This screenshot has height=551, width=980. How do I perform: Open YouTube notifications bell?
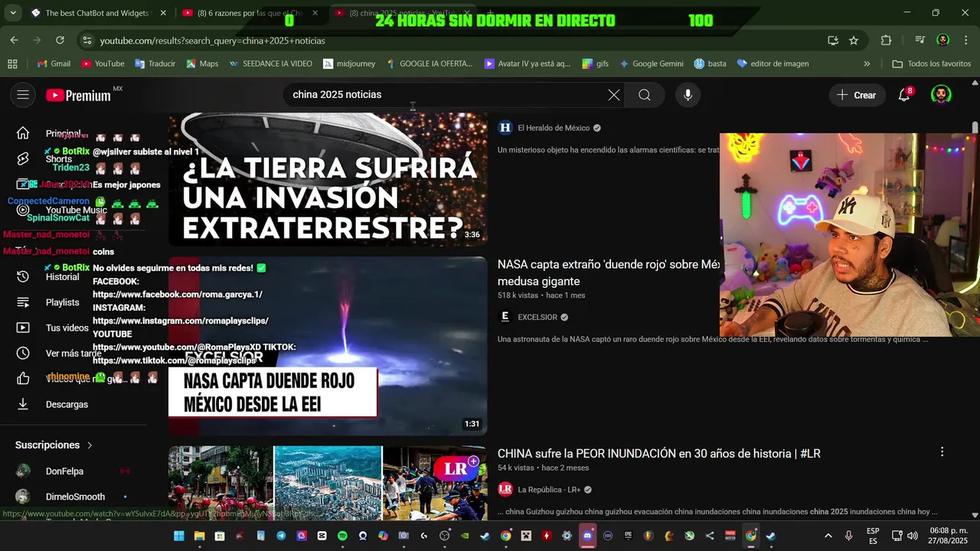click(904, 95)
